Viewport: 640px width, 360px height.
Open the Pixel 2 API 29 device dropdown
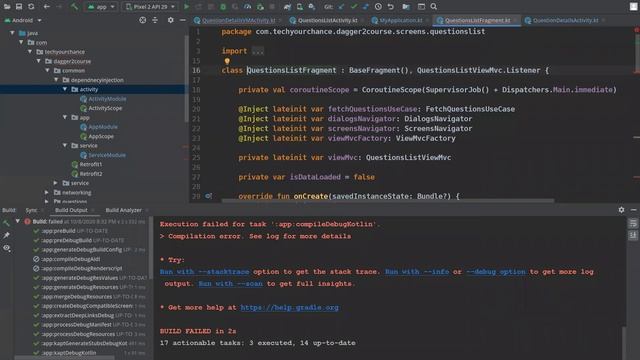coord(151,7)
